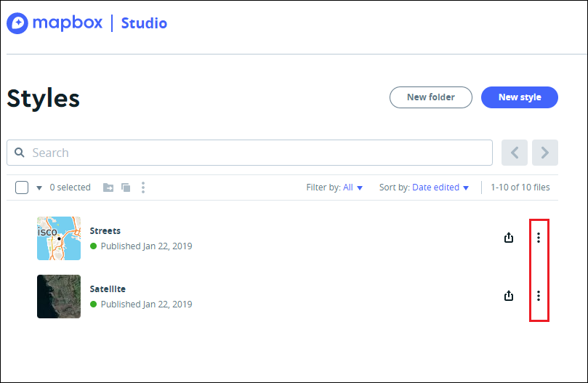
Task: Go to the previous page of styles
Action: (x=515, y=153)
